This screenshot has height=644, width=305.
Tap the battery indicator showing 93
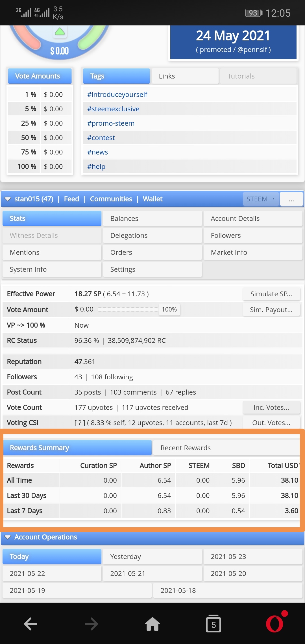pos(254,13)
